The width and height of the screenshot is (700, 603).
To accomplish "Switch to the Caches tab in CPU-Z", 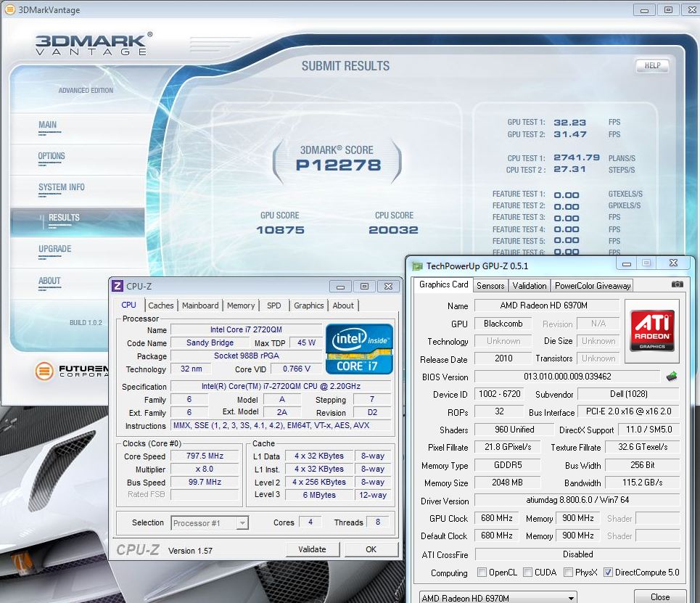I will 161,305.
